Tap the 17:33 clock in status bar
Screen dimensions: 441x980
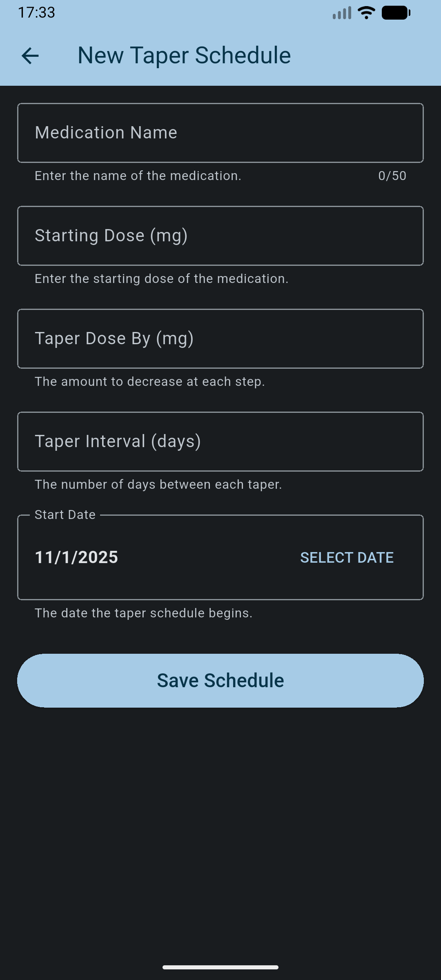[36, 13]
